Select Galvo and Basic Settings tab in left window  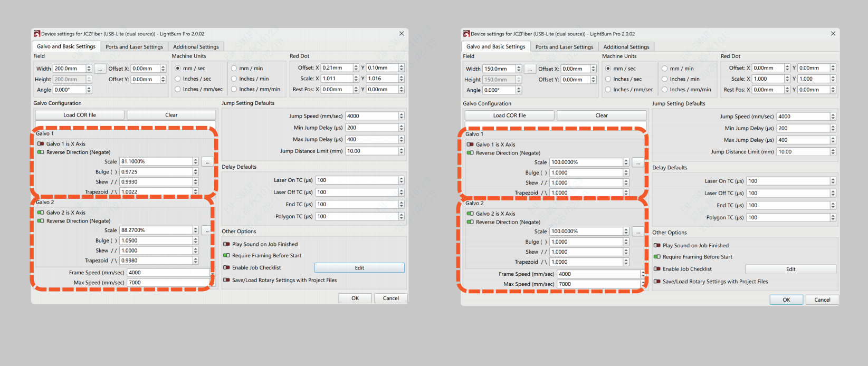pyautogui.click(x=66, y=46)
